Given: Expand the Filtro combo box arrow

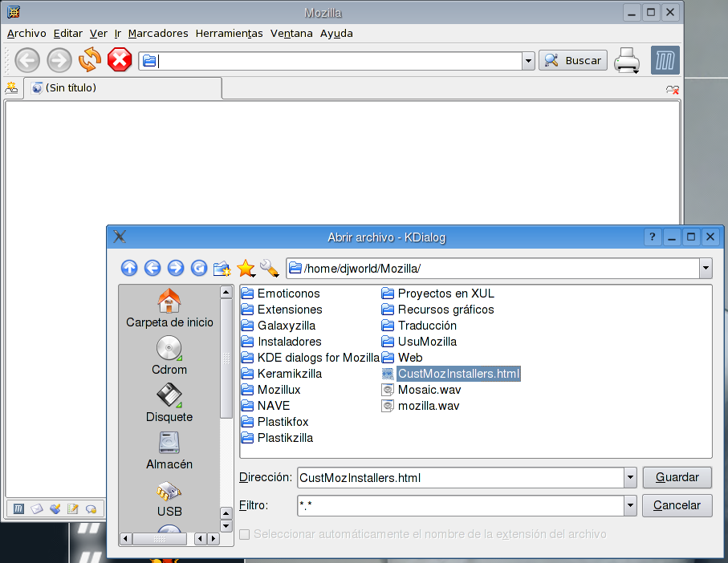Looking at the screenshot, I should click(630, 505).
